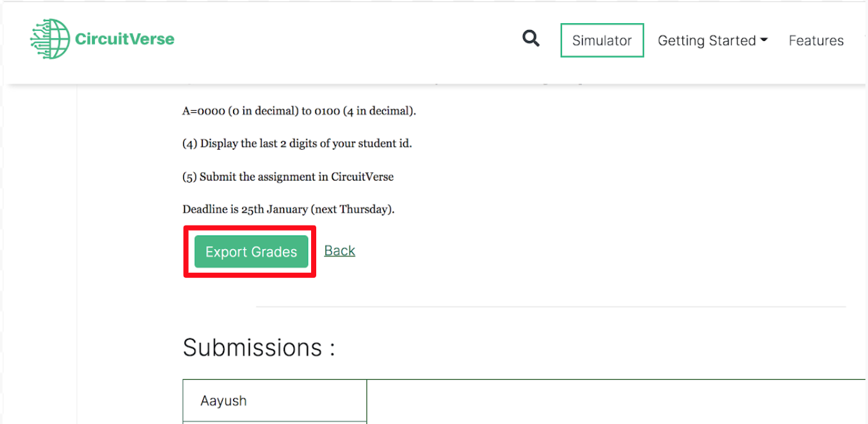Screen dimensions: 868x424
Task: Click the horizontal divider above Submissions
Action: [x=551, y=307]
